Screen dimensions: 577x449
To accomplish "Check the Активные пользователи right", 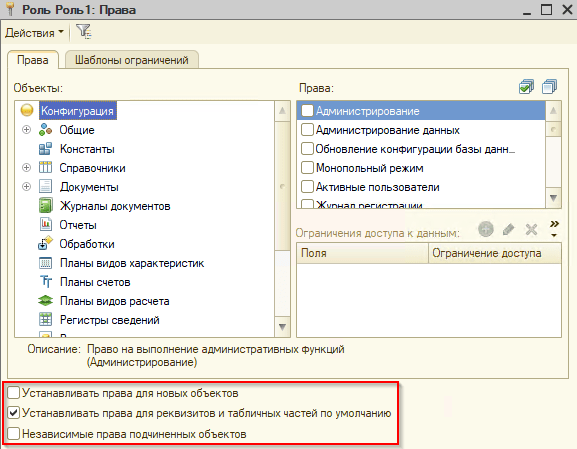I will tap(307, 187).
